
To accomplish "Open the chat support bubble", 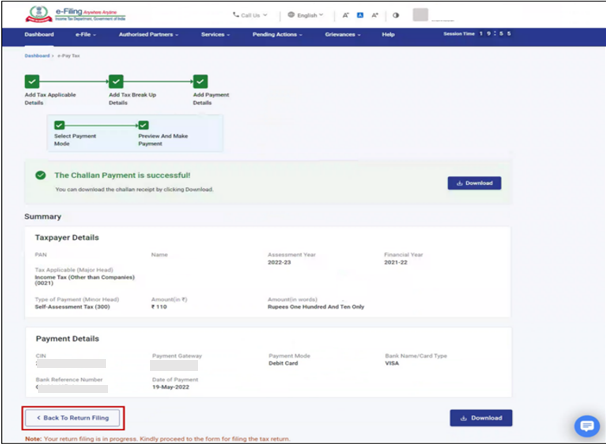I will [x=587, y=426].
